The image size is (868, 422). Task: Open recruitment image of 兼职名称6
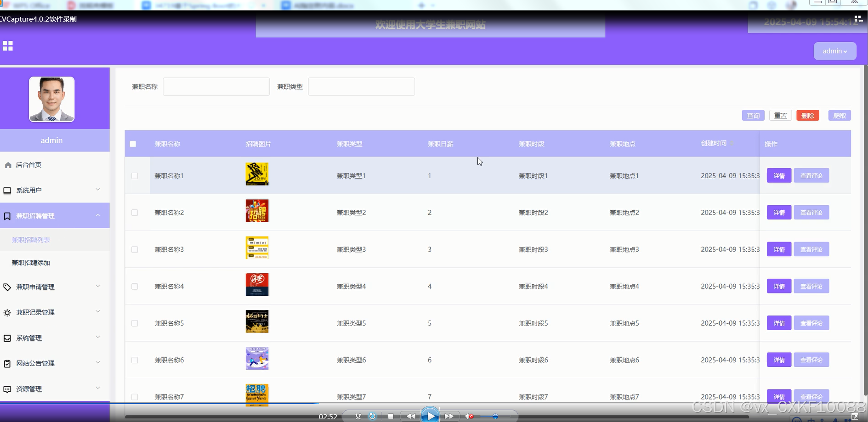pyautogui.click(x=257, y=358)
